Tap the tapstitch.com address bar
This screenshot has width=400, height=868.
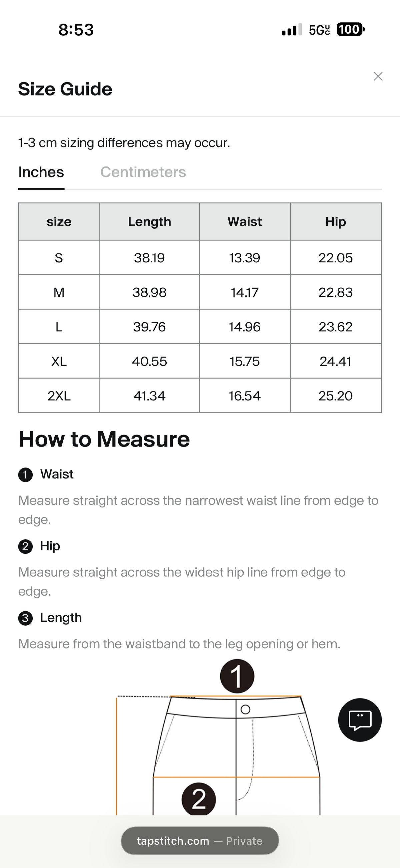point(200,841)
